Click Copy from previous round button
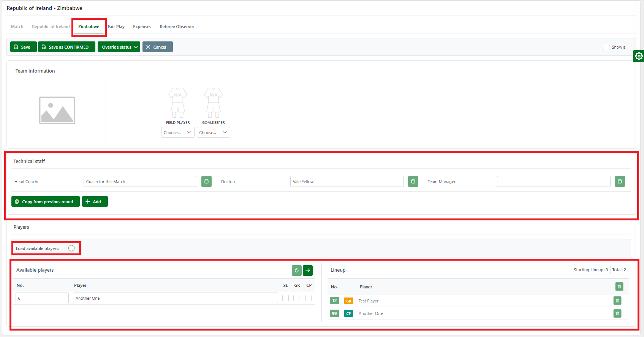This screenshot has width=644, height=337. (x=46, y=202)
